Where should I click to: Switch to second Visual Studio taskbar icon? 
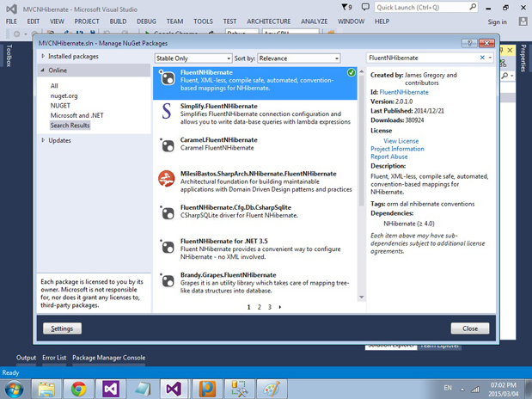tap(174, 390)
